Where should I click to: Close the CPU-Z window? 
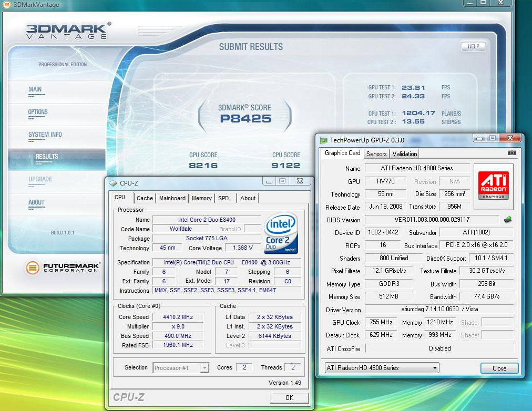pyautogui.click(x=300, y=181)
